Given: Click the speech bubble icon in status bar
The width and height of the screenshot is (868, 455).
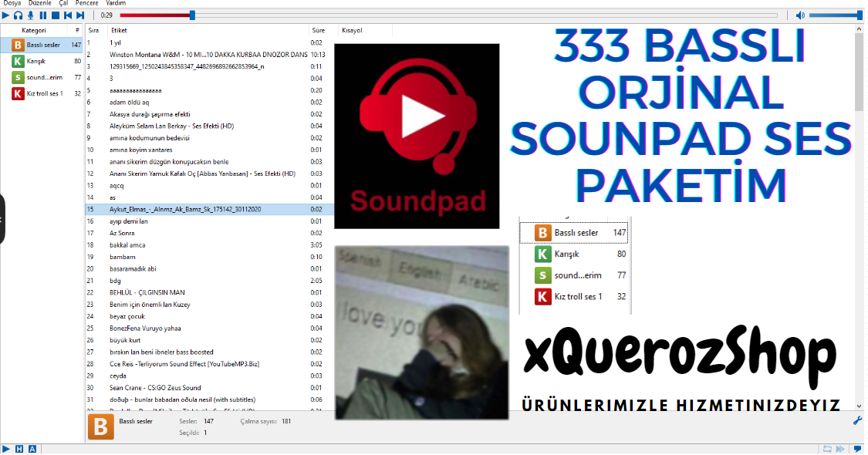Looking at the screenshot, I should 857,449.
